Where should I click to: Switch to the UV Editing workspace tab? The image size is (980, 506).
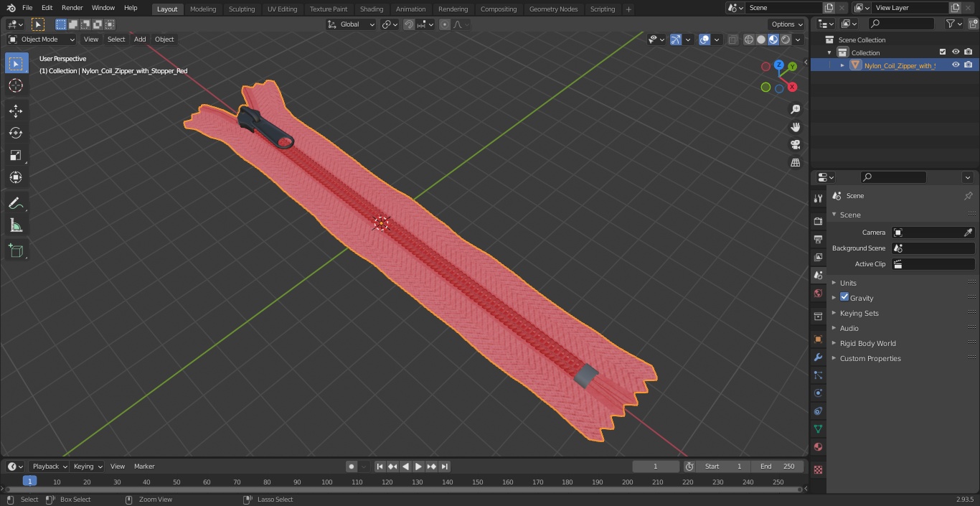(282, 9)
